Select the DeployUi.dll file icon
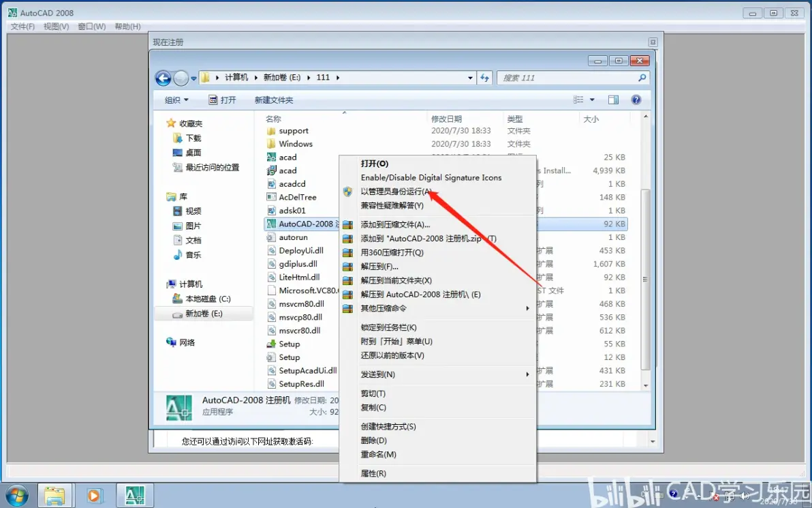This screenshot has height=508, width=812. pos(271,250)
